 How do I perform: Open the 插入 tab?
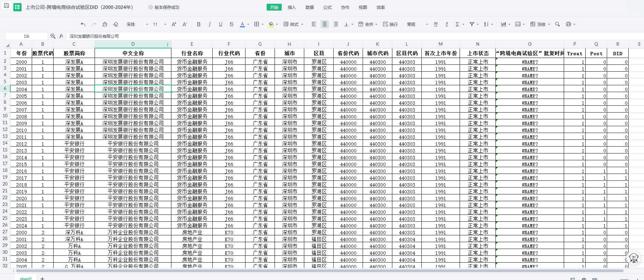292,7
